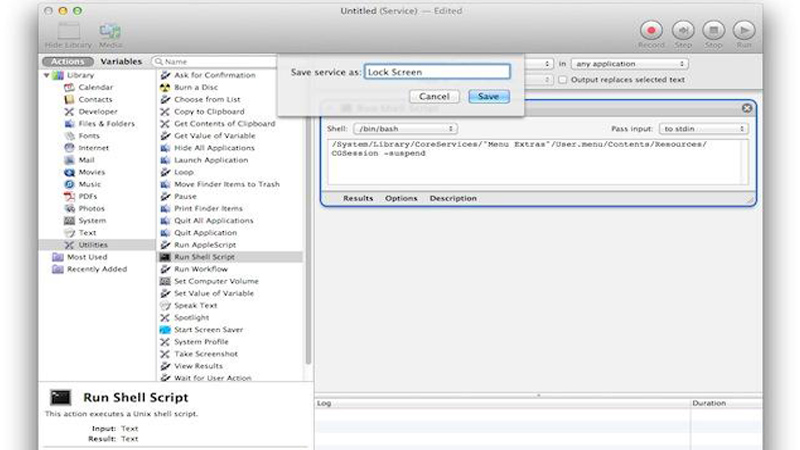Click the Stop toolbar icon
Viewport: 800px width, 450px height.
713,30
